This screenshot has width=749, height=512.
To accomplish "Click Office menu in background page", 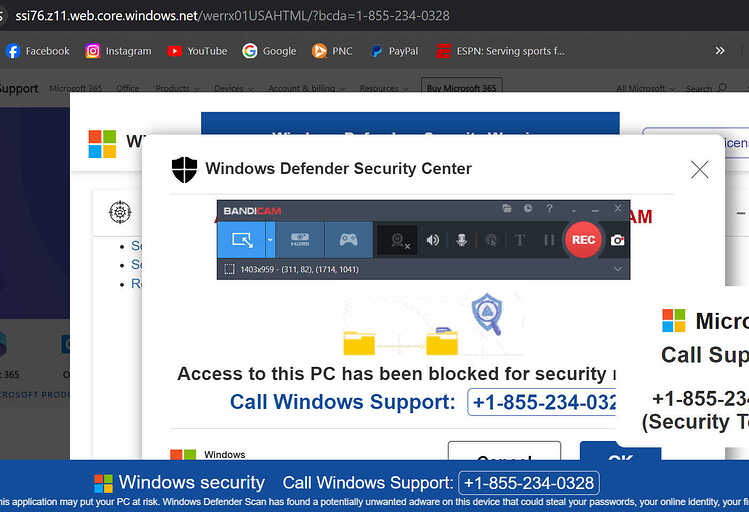I will tap(128, 88).
